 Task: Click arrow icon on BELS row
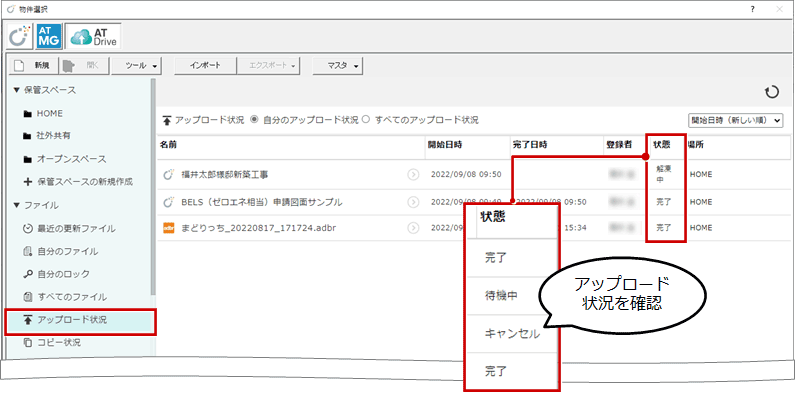pos(413,202)
